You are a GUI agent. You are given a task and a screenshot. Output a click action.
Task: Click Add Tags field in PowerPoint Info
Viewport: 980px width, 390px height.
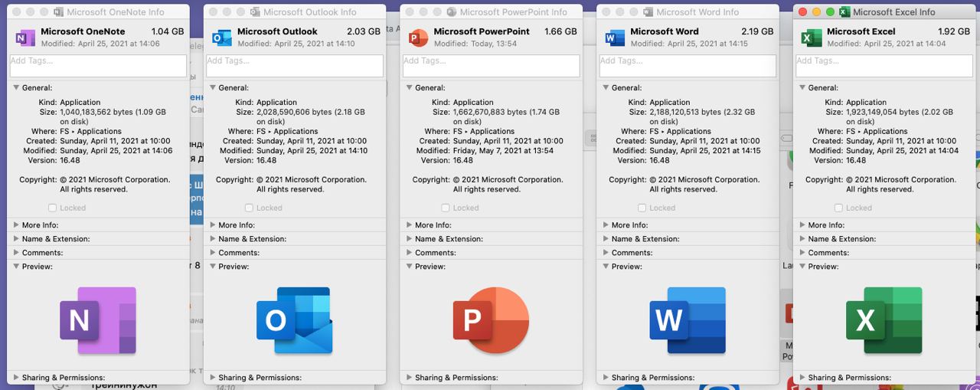[491, 66]
